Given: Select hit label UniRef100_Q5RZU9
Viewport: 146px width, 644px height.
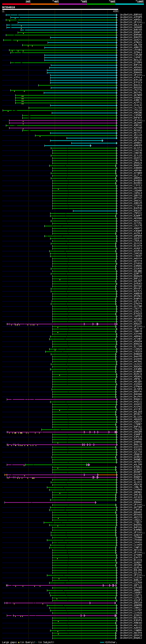Looking at the screenshot, I should 131,603.
